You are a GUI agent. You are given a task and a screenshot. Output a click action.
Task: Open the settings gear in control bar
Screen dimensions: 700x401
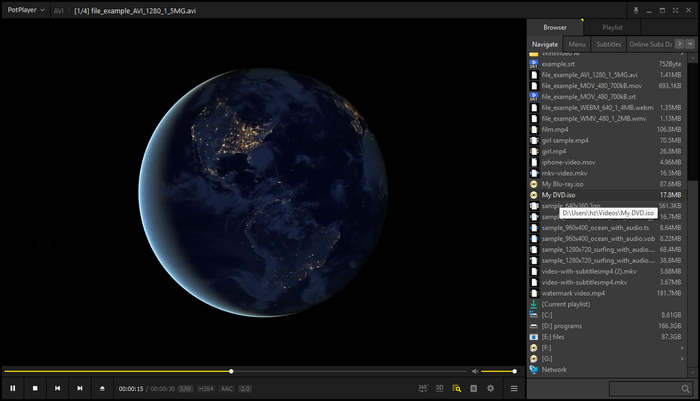click(x=490, y=388)
